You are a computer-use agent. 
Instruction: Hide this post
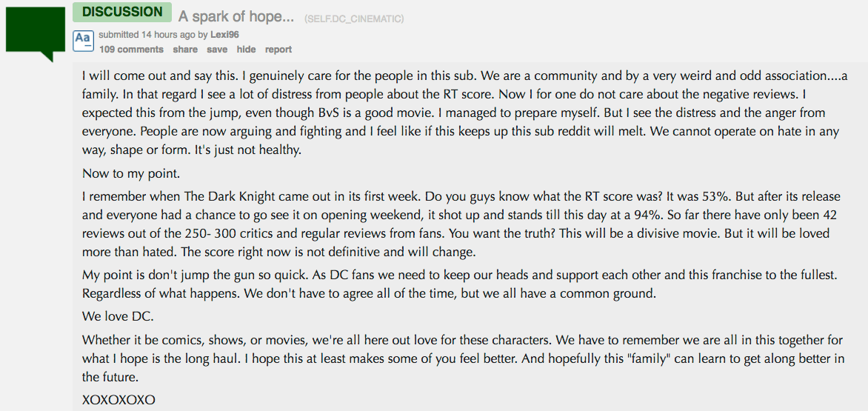coord(246,50)
